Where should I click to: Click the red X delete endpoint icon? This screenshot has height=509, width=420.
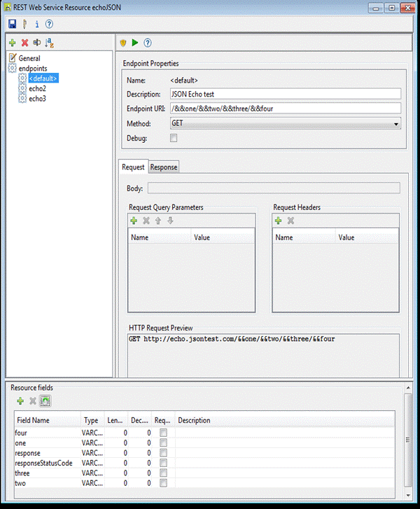[24, 43]
